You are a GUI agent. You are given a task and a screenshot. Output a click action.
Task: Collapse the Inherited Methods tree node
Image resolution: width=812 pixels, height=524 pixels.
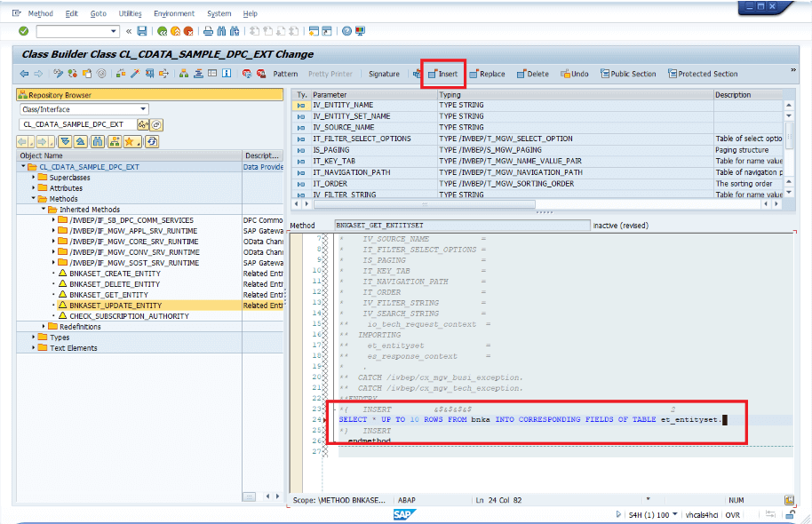pyautogui.click(x=42, y=210)
